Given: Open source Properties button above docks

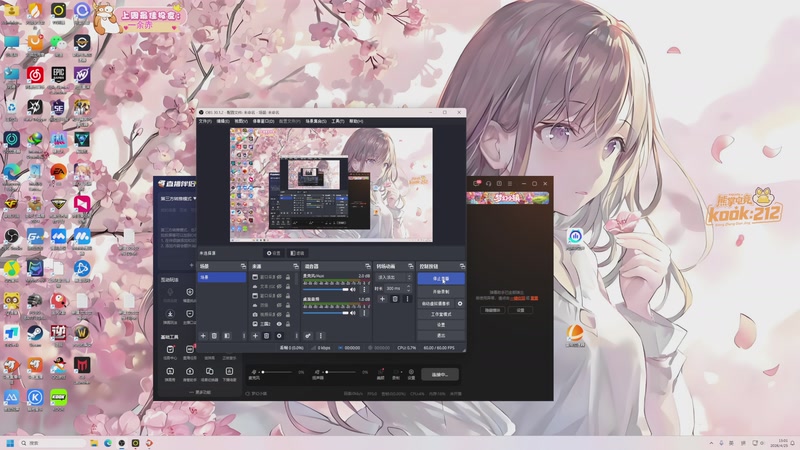Looking at the screenshot, I should tap(273, 253).
